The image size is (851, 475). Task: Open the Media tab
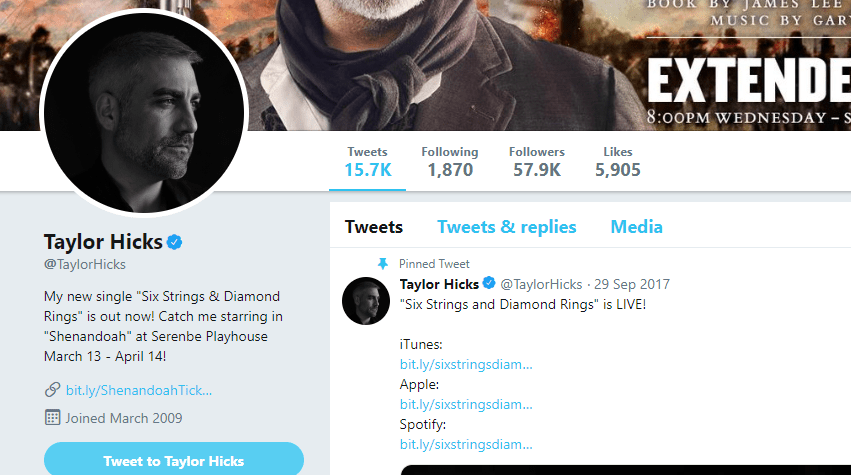(x=636, y=227)
